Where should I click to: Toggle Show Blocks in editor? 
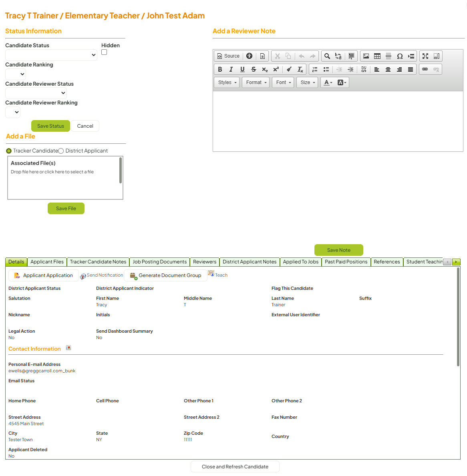pyautogui.click(x=437, y=56)
